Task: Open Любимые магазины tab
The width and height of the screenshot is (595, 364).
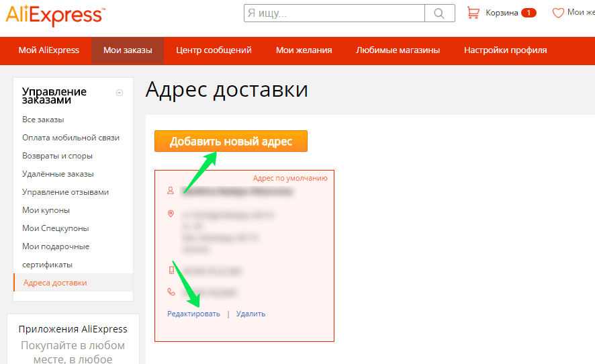Action: [398, 50]
